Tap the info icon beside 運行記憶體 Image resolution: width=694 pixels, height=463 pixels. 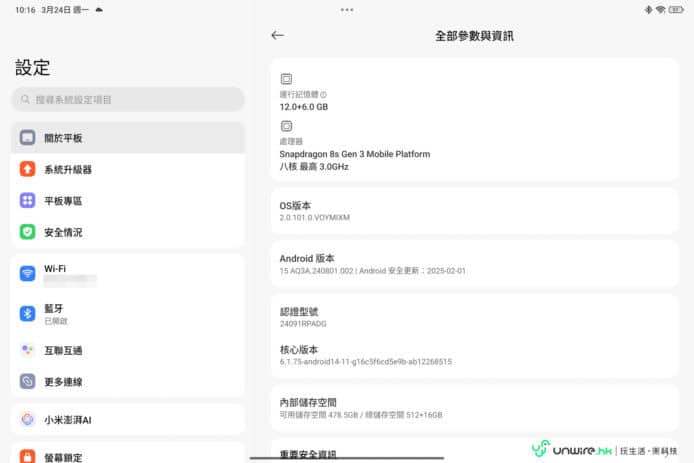[323, 95]
